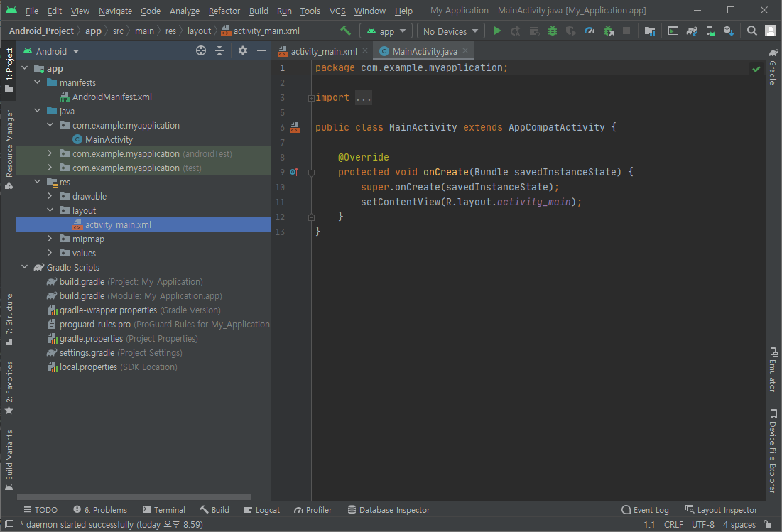
Task: Open the Database Inspector tool window
Action: tap(389, 510)
